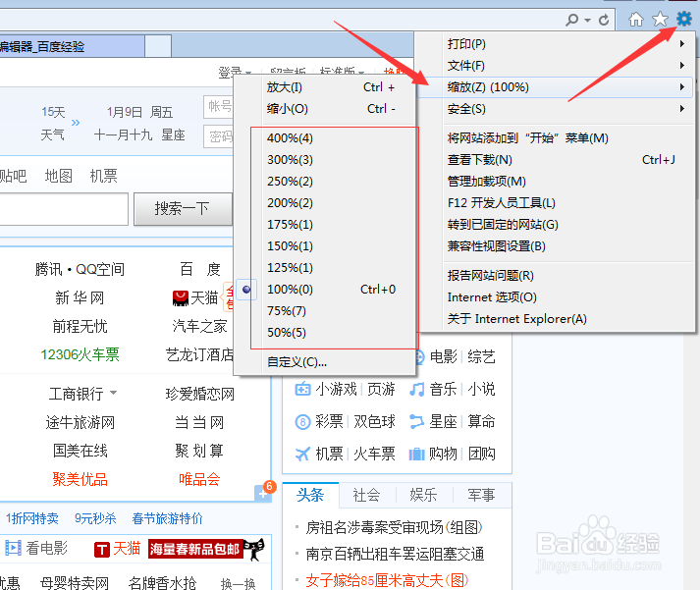This screenshot has width=700, height=590.
Task: Click into the search text box
Action: tap(64, 209)
